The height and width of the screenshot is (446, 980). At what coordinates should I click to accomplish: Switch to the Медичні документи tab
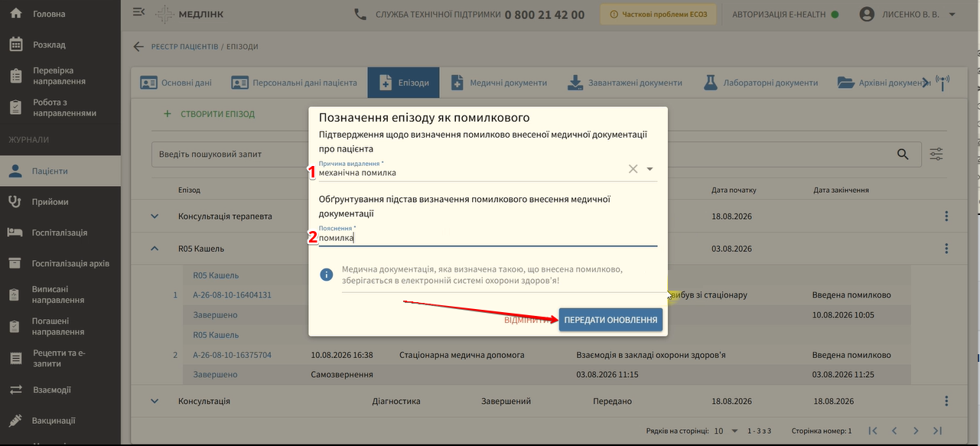click(x=499, y=83)
